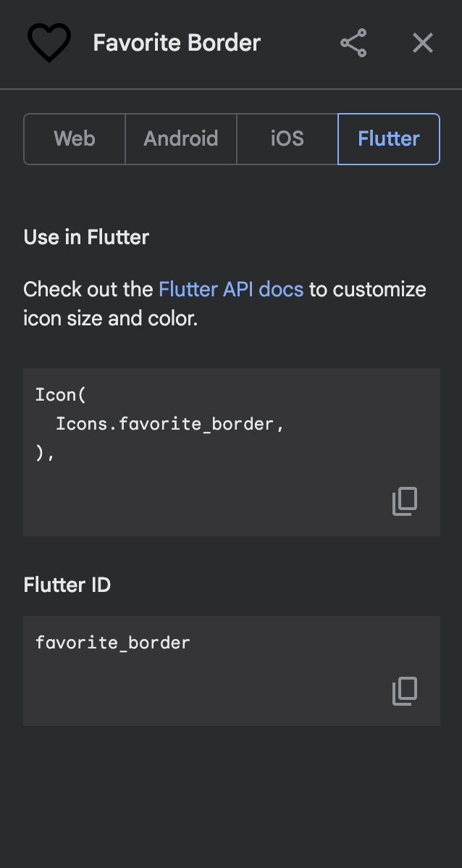The height and width of the screenshot is (868, 462).
Task: Close the Favorite Border details panel
Action: pos(423,43)
